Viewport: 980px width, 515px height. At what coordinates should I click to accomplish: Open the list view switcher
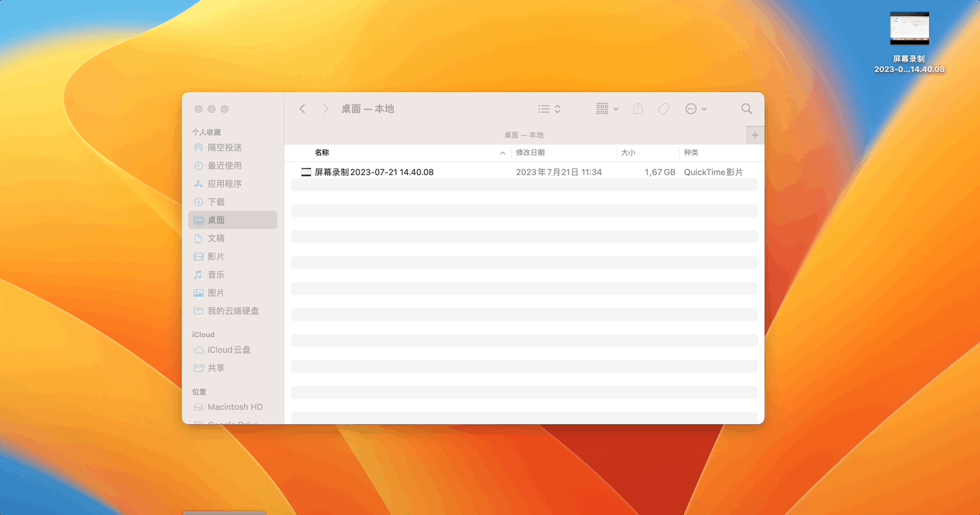[549, 109]
